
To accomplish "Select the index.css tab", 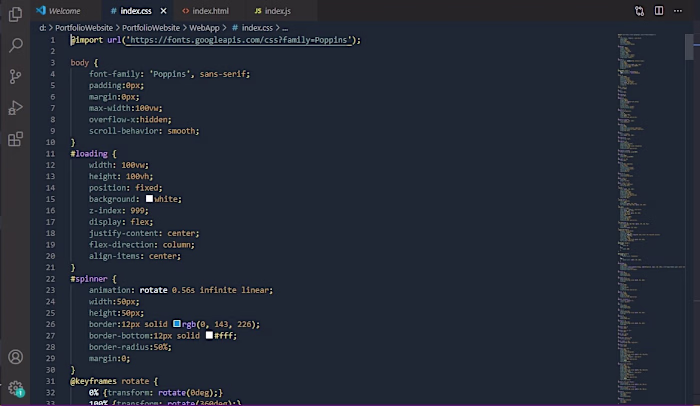I will pyautogui.click(x=136, y=11).
